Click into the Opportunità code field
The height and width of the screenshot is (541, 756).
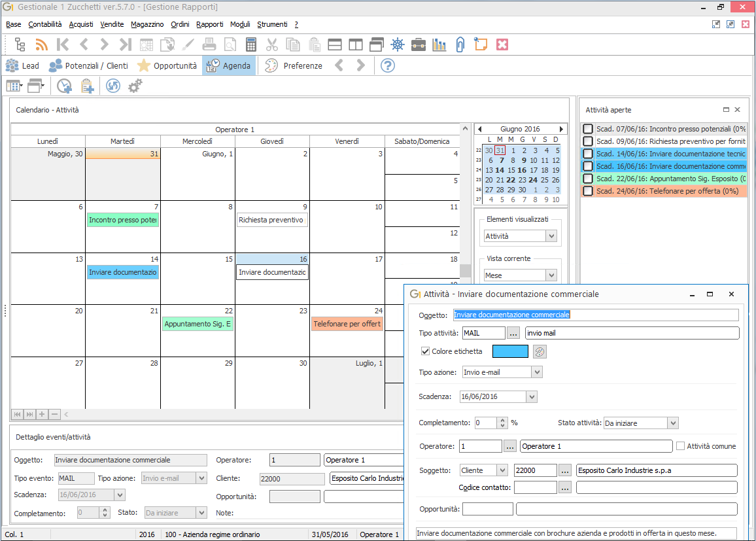[x=487, y=509]
